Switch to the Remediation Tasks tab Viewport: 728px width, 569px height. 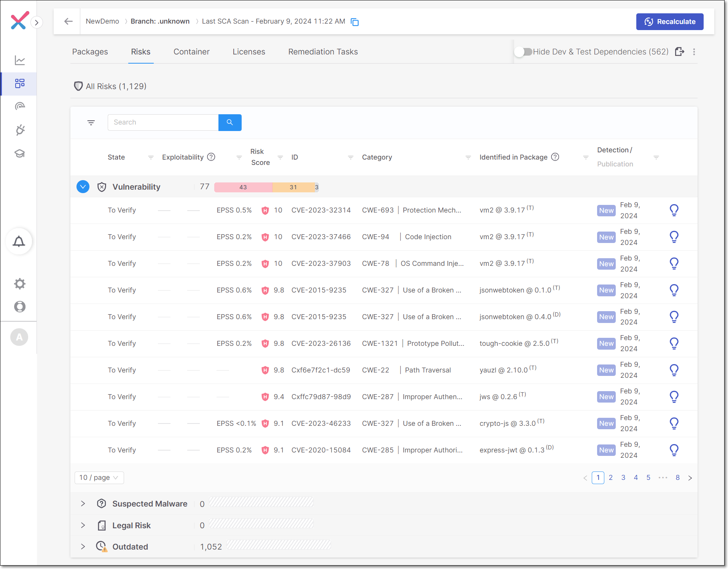coord(323,52)
